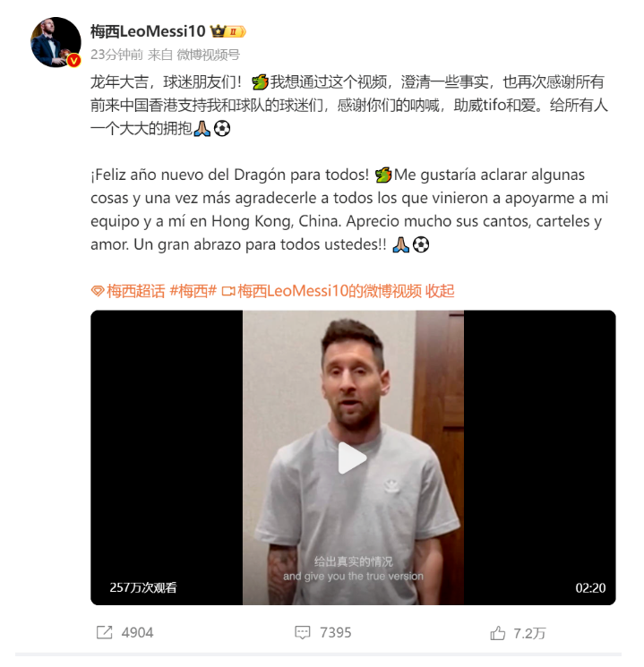Click the 微博视频号 source link
Viewport: 644px width, 667px height.
coord(209,55)
